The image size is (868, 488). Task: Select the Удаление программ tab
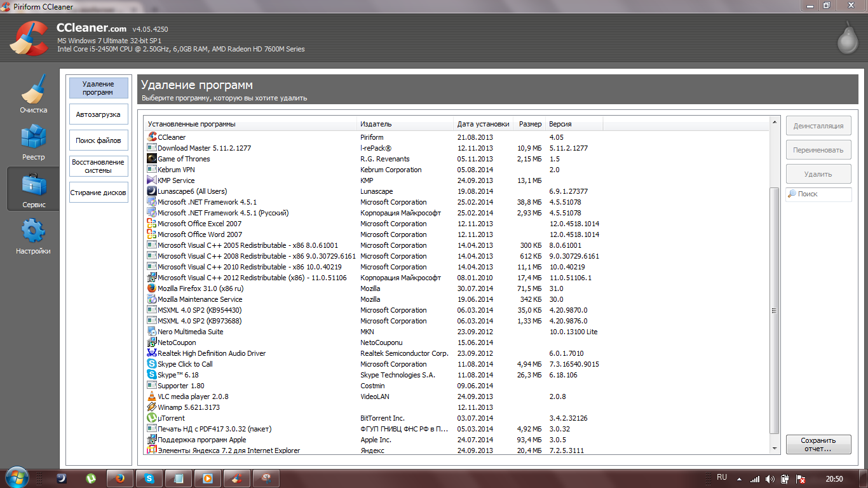(x=98, y=88)
